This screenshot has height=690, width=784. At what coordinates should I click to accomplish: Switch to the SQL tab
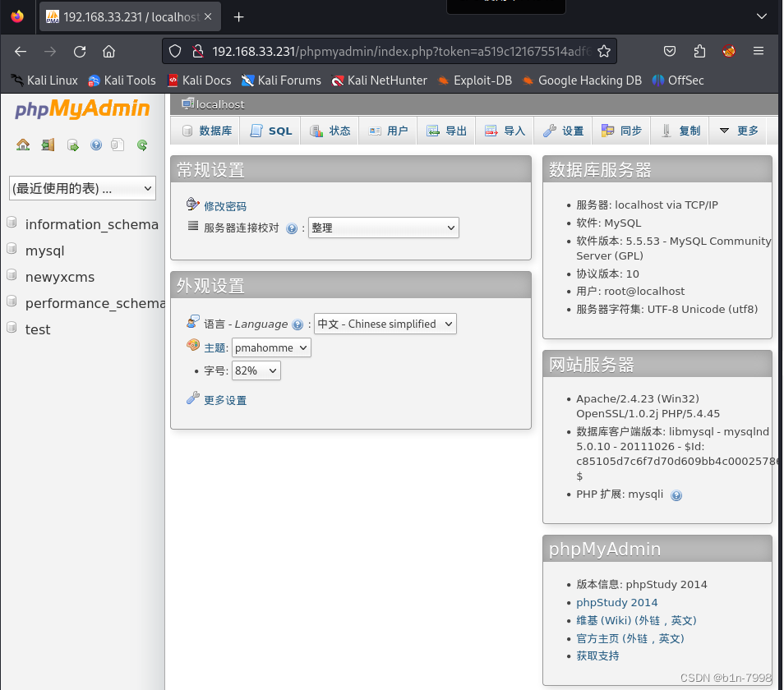[x=270, y=131]
